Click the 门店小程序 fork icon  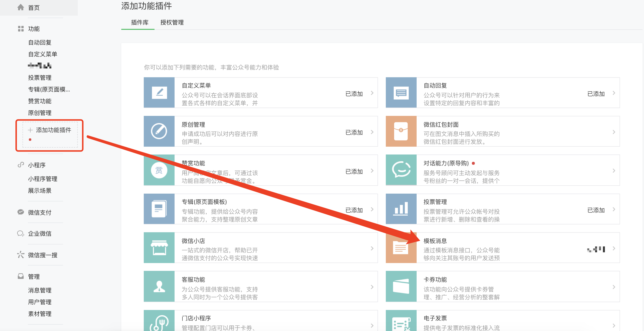(x=159, y=321)
